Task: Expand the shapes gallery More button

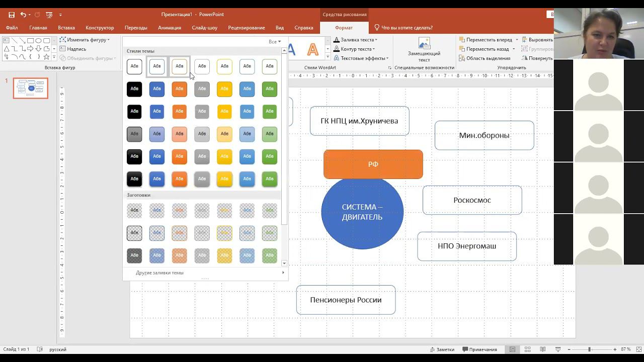Action: (x=54, y=57)
